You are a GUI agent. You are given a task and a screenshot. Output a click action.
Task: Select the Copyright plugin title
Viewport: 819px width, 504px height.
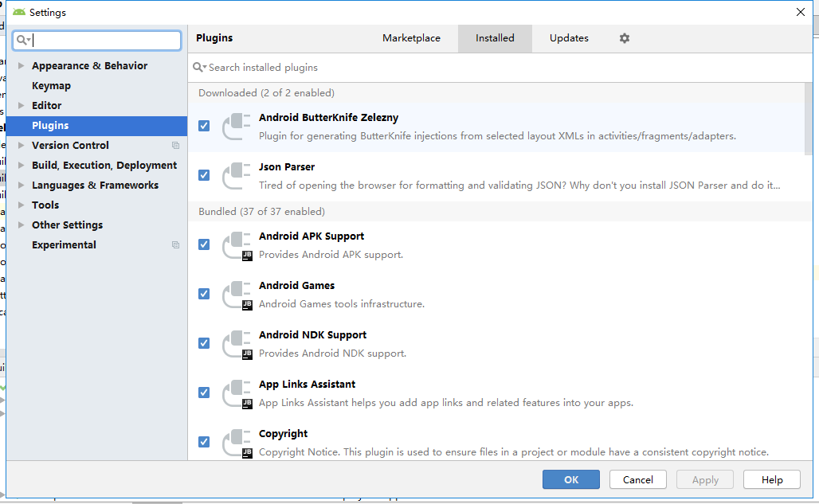[283, 434]
